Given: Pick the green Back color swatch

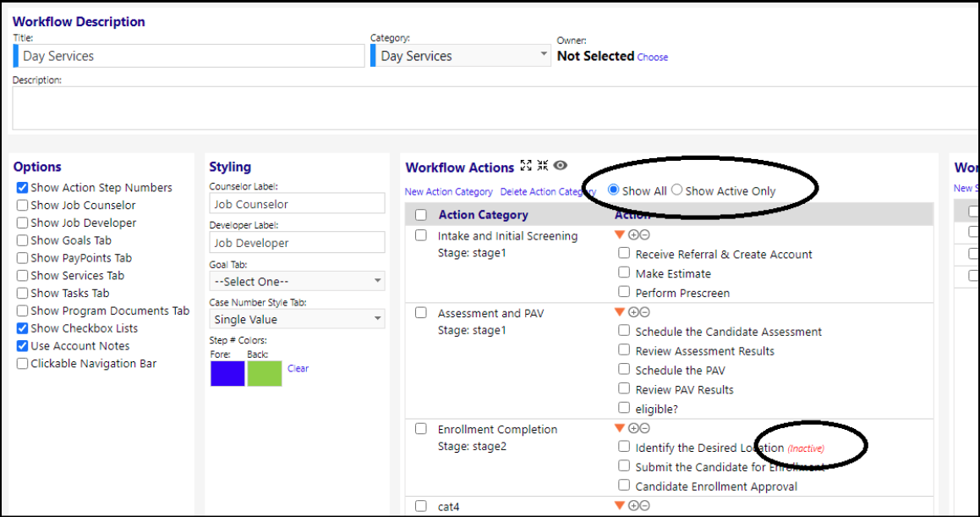Looking at the screenshot, I should pos(265,373).
